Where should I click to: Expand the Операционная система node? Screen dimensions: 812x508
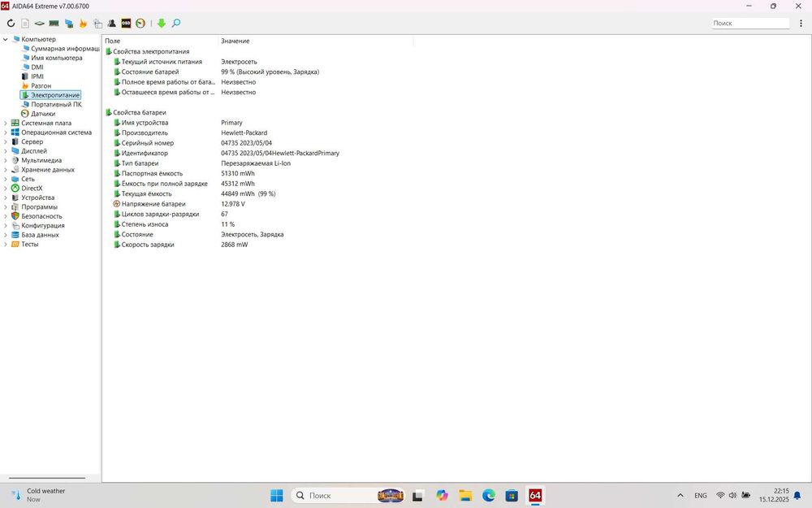(5, 132)
